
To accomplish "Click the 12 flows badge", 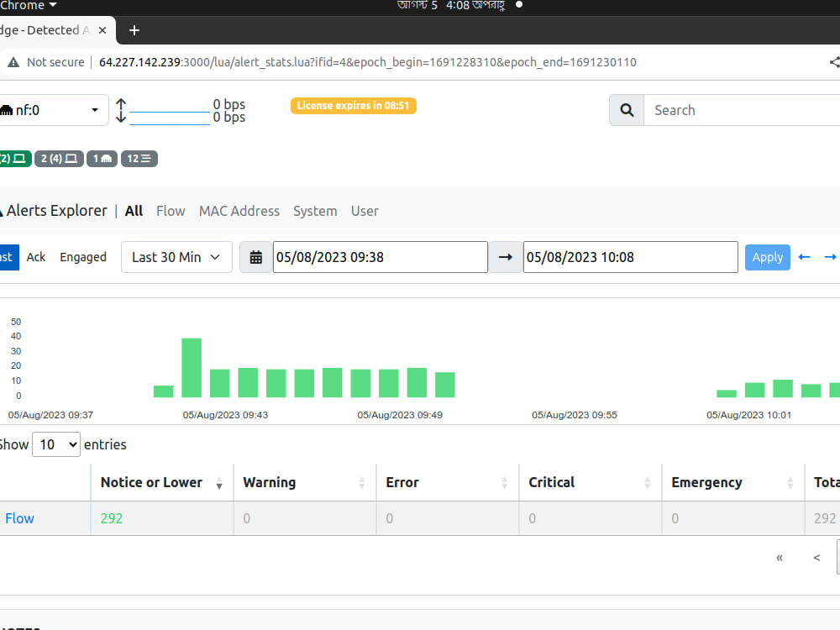I will point(139,159).
